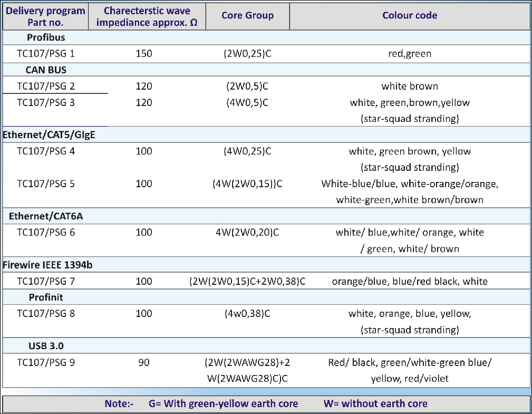Click impedance 100 in TC107/PSG 4 row

coord(144,151)
